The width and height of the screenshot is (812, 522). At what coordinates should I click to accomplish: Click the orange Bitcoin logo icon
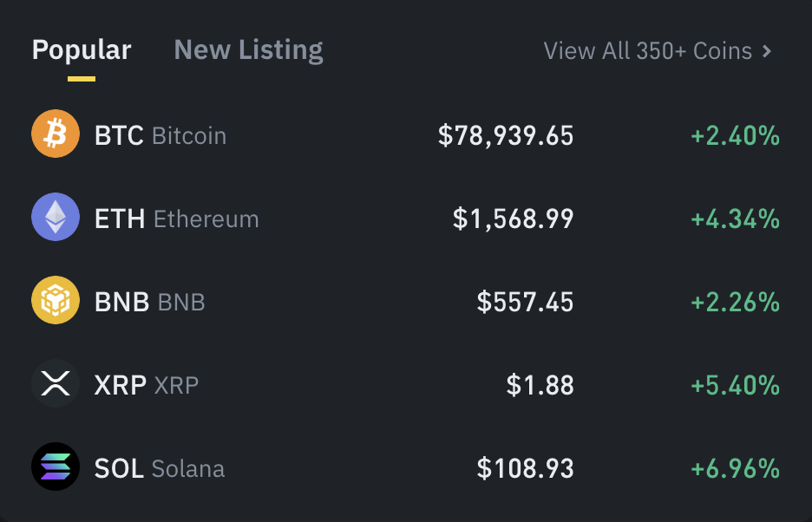(56, 134)
